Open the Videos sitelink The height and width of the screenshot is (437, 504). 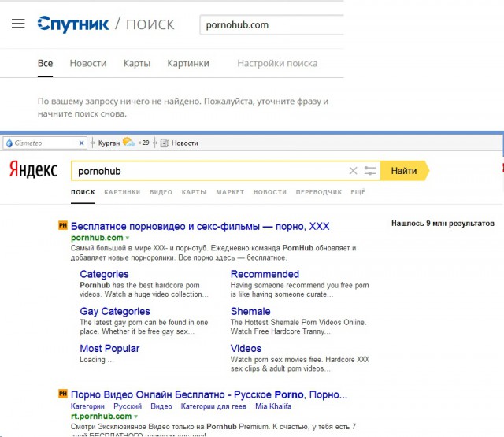(246, 349)
